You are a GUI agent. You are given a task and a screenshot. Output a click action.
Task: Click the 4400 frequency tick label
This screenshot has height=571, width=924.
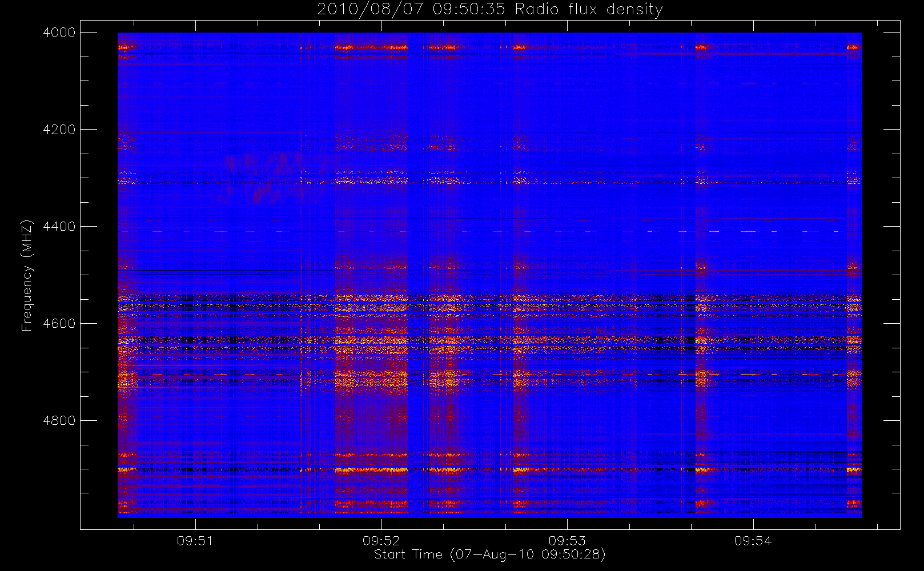[59, 227]
